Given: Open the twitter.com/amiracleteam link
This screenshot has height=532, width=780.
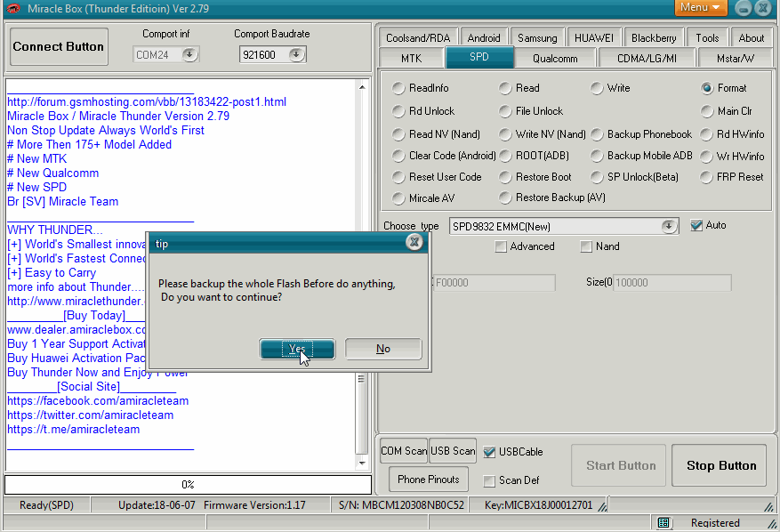Looking at the screenshot, I should point(91,415).
